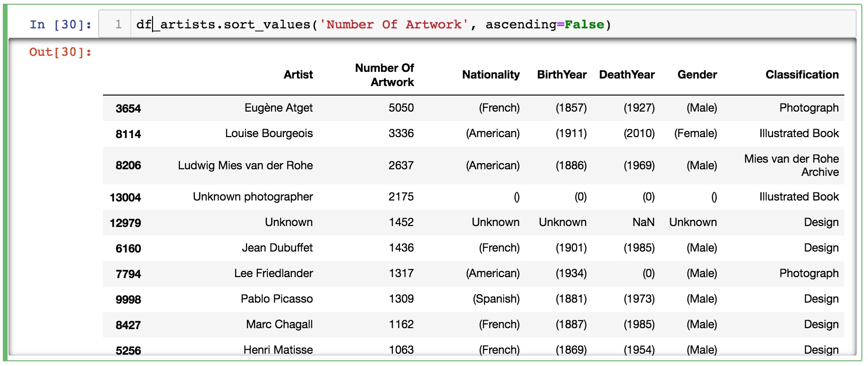The height and width of the screenshot is (366, 868).
Task: Click the (Female) gender value
Action: pyautogui.click(x=695, y=133)
